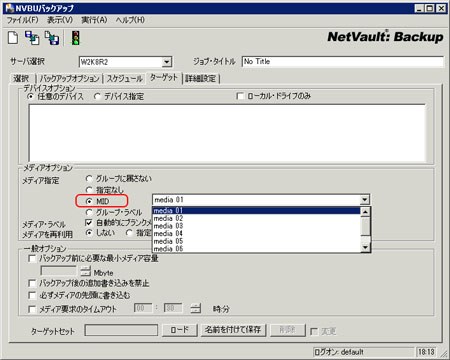
Task: Enable ローカル・ドライブのみ checkbox
Action: pyautogui.click(x=240, y=96)
